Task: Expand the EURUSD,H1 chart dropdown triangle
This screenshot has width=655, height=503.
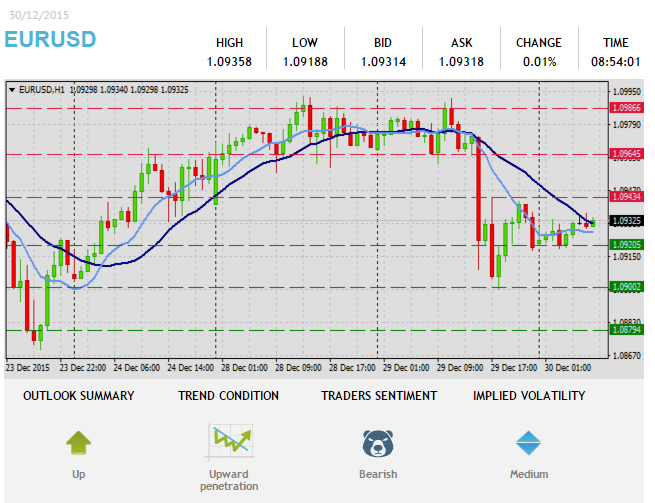Action: tap(12, 90)
